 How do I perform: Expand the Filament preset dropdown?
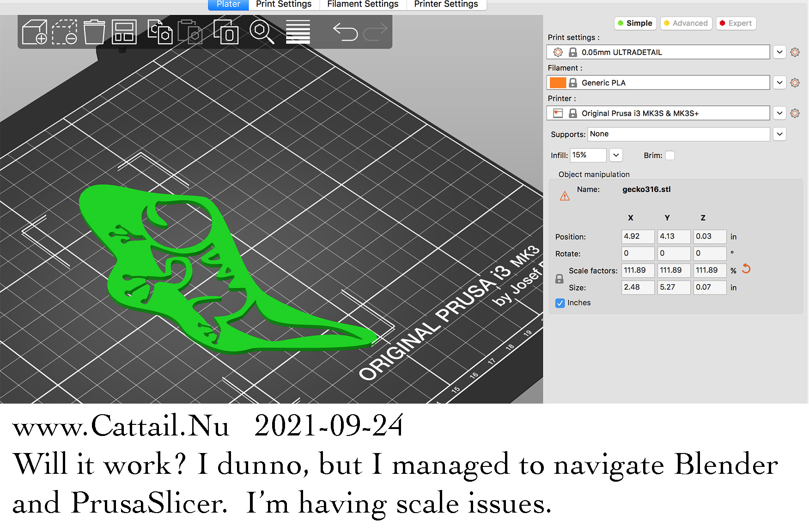click(x=779, y=83)
